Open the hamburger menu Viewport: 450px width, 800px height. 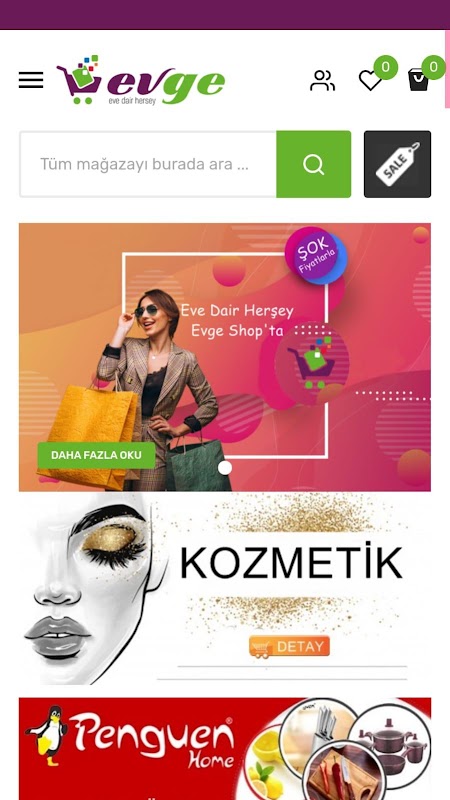(x=31, y=80)
